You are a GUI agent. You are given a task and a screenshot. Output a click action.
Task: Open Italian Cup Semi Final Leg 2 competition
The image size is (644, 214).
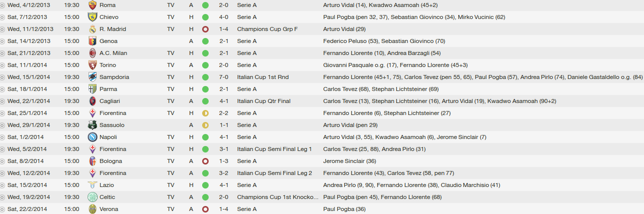coord(274,173)
